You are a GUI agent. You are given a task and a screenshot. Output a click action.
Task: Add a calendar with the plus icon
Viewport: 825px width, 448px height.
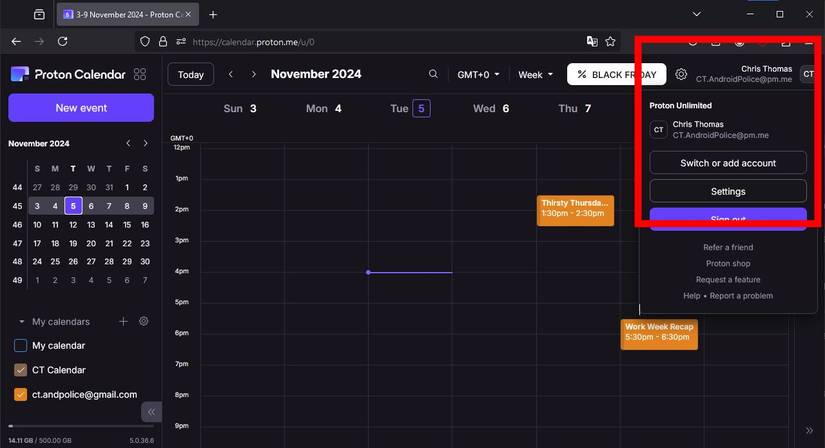pyautogui.click(x=124, y=322)
